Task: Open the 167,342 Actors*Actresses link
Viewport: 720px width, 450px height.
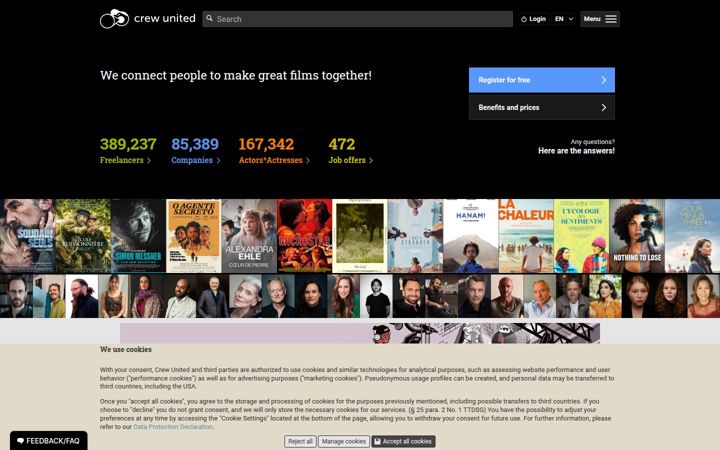Action: click(274, 151)
